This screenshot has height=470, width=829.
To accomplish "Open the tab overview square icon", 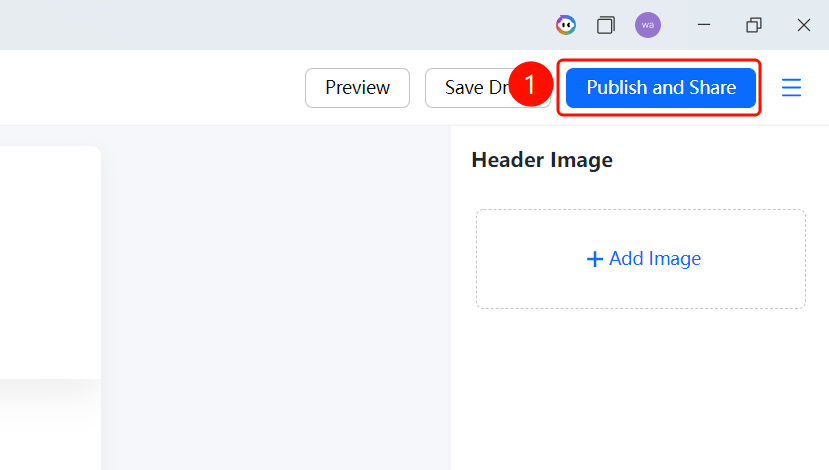I will pyautogui.click(x=606, y=25).
